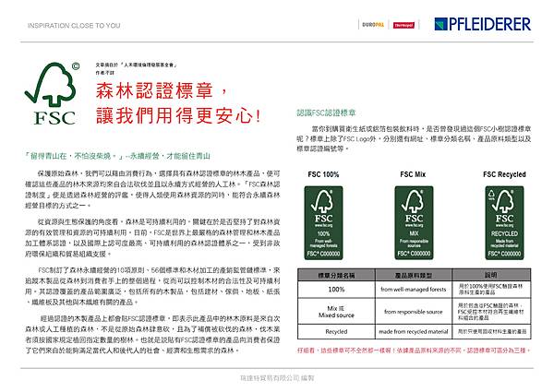
Task: Click the paragraph beginning '經過認證的木製產品'
Action: coord(152,335)
